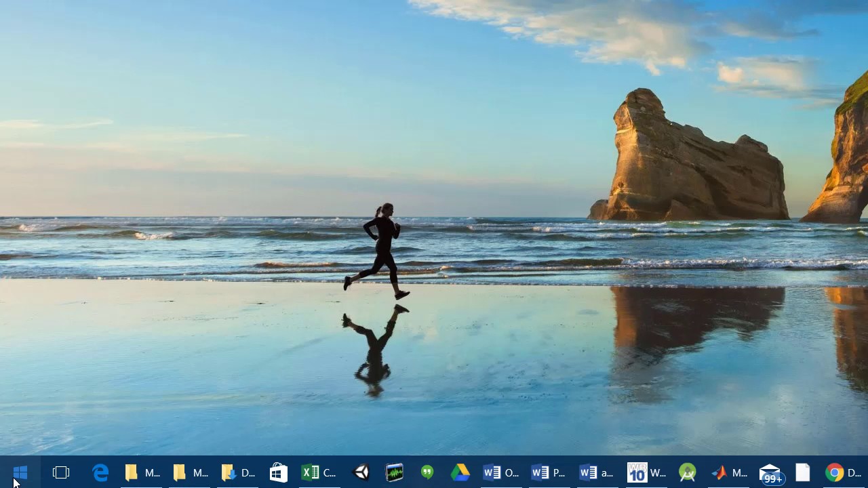Image resolution: width=868 pixels, height=488 pixels.
Task: Switch to the MATLAB window
Action: [x=729, y=472]
